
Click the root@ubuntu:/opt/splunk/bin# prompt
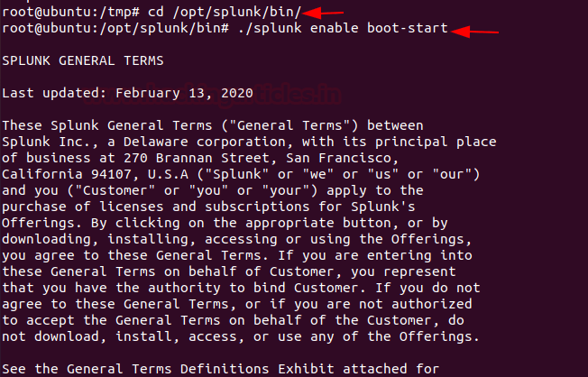(x=99, y=29)
